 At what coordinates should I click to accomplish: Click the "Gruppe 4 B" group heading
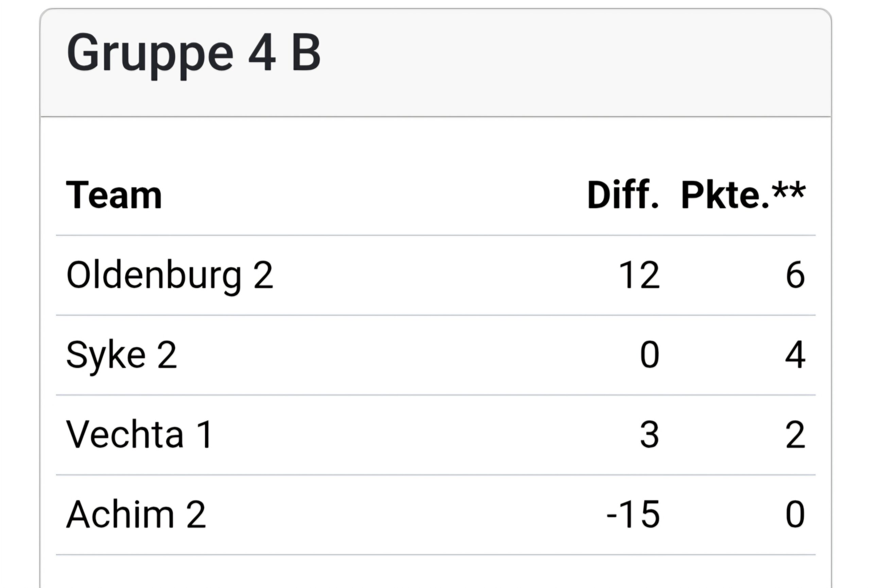(194, 53)
